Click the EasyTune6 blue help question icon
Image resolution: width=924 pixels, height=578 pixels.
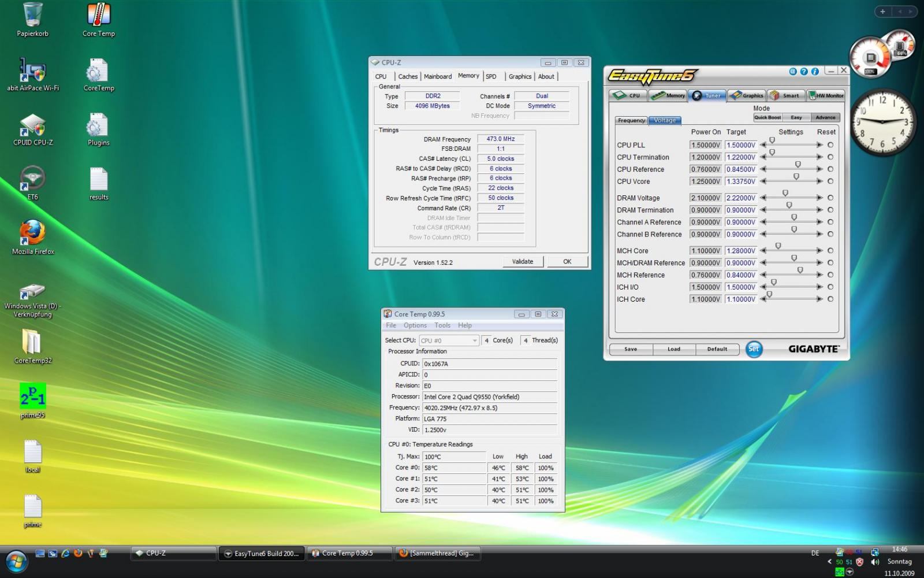(x=804, y=71)
